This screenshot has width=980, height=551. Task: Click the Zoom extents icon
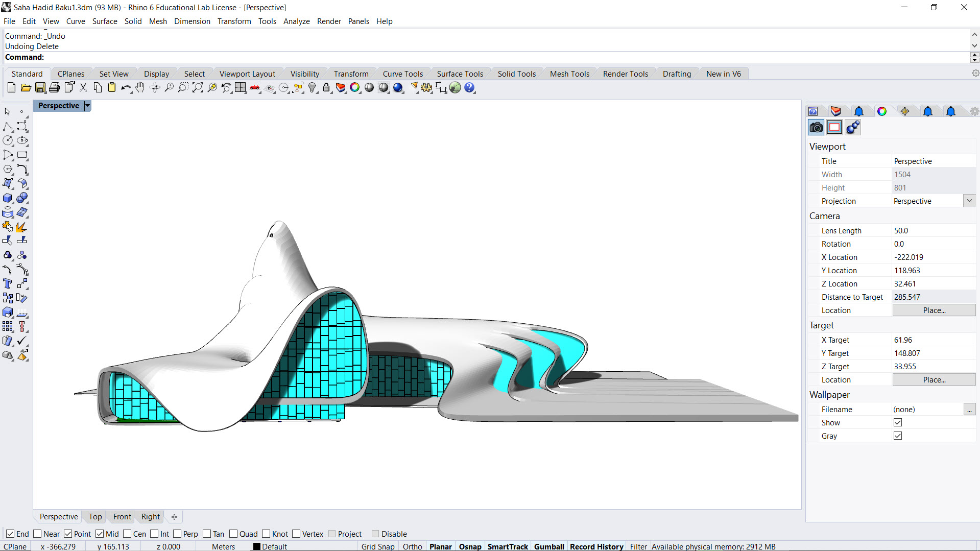click(x=198, y=88)
